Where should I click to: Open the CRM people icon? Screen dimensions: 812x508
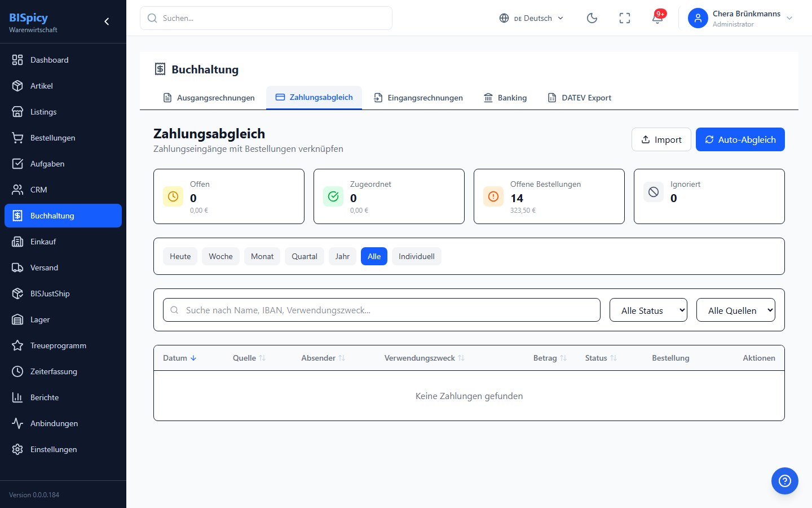coord(17,190)
